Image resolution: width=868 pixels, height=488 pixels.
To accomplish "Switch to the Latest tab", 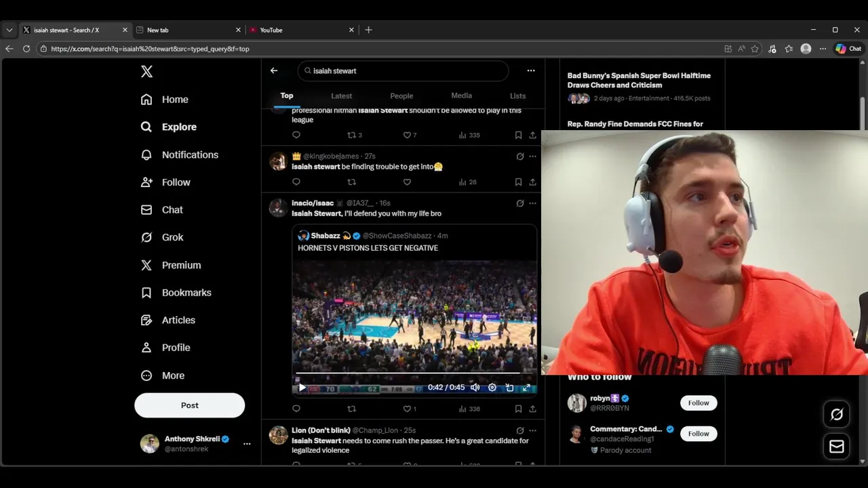I will tap(341, 96).
